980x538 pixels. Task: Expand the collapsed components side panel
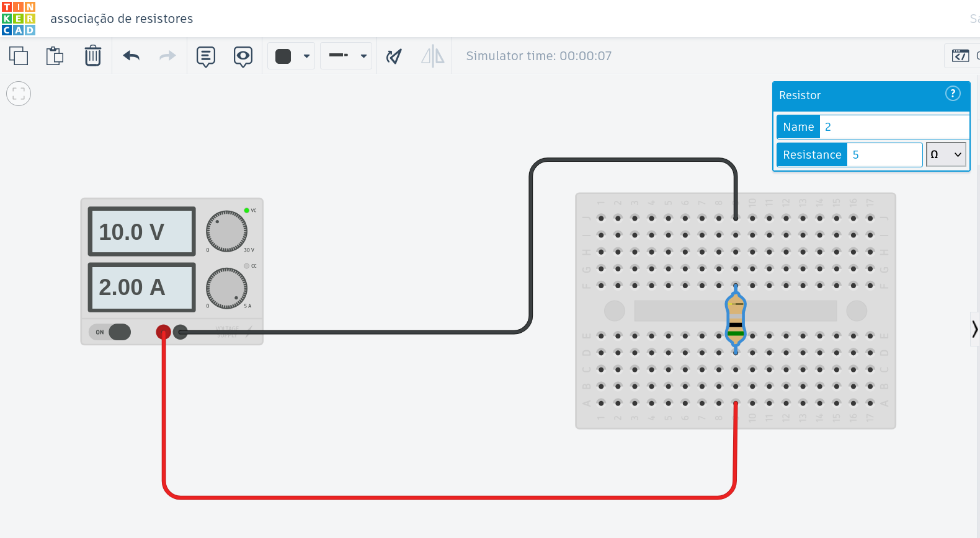(x=974, y=329)
